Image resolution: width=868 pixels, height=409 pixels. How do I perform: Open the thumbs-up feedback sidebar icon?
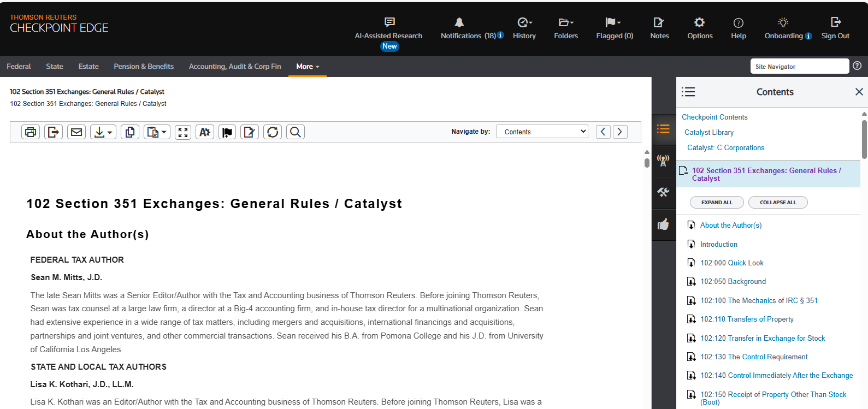663,224
